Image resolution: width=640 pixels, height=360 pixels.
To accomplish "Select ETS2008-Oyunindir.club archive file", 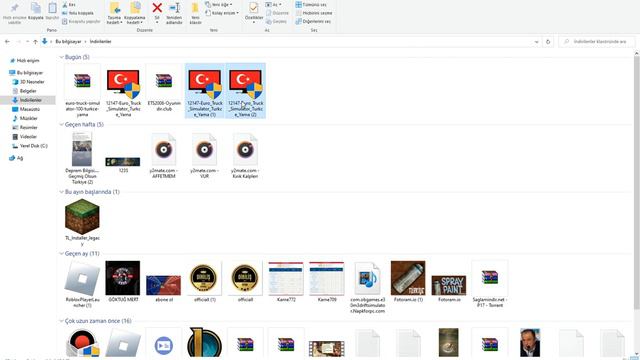I will pos(164,88).
